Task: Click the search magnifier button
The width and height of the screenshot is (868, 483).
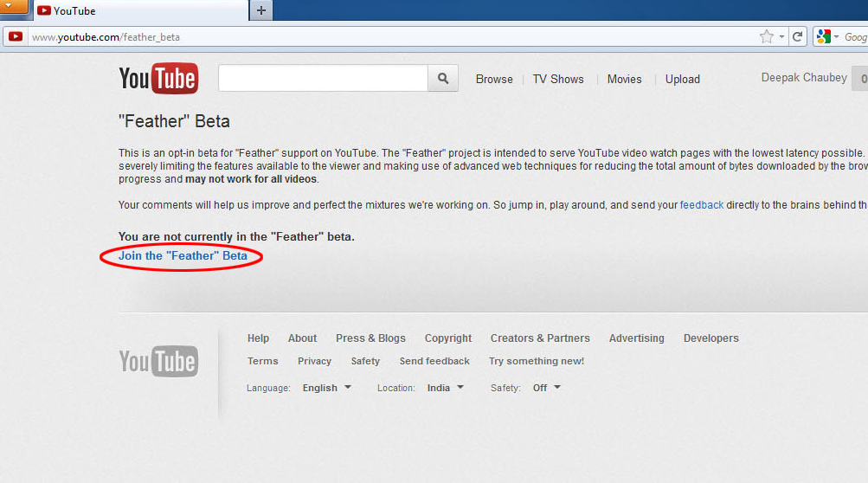Action: point(443,79)
